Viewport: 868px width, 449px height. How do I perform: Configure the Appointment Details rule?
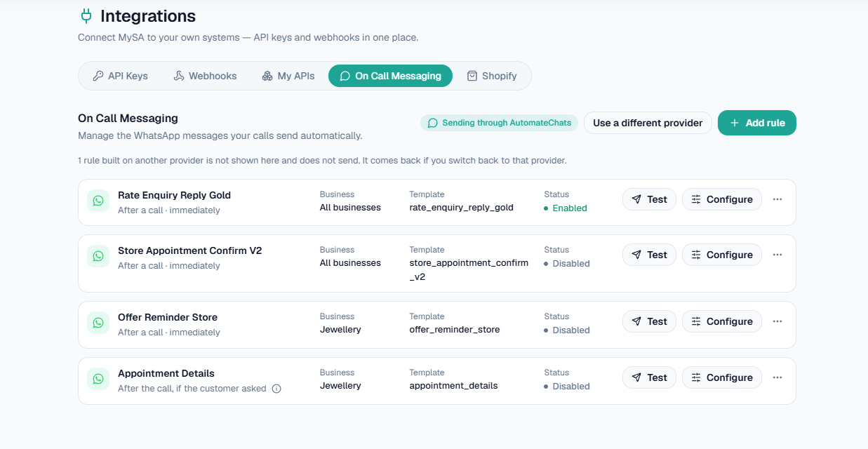tap(722, 377)
